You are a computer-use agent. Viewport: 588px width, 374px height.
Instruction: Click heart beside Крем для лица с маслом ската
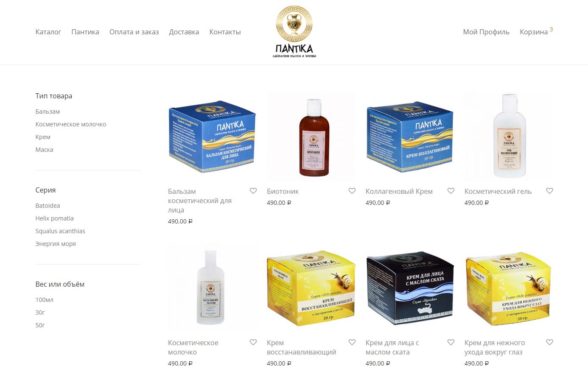[451, 342]
